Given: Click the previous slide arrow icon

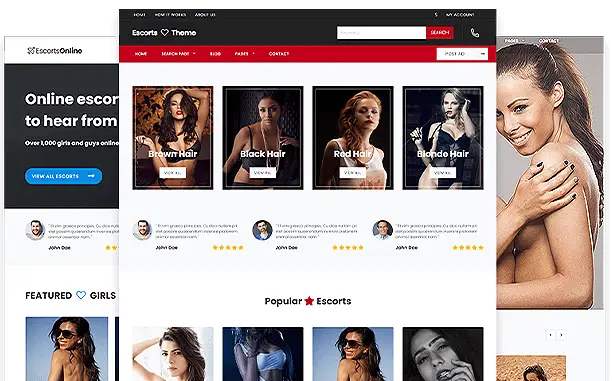Looking at the screenshot, I should pos(550,335).
